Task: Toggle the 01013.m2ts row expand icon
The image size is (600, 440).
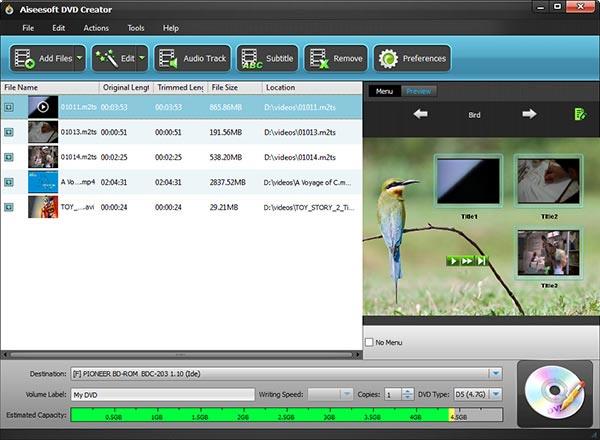Action: [x=9, y=132]
